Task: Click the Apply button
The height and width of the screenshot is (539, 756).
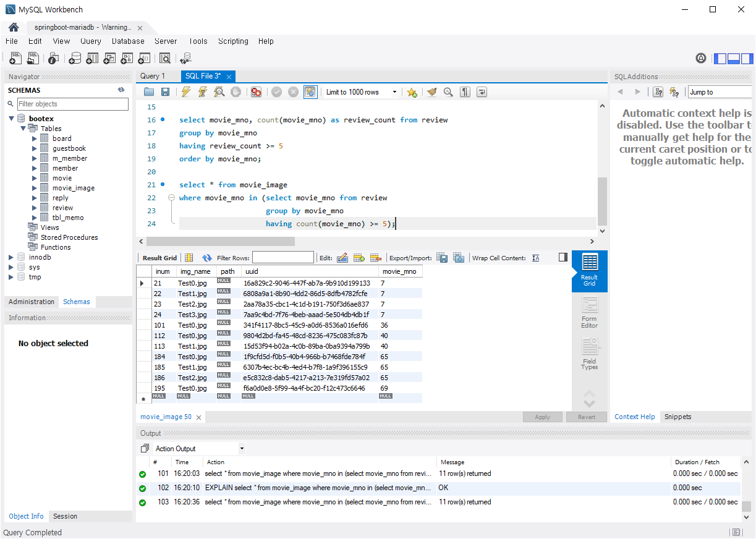Action: tap(542, 417)
